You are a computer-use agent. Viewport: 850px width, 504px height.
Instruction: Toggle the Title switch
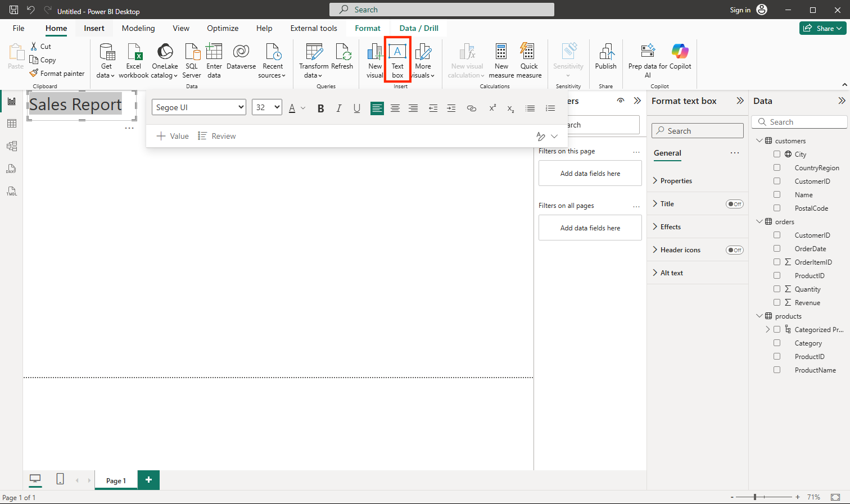(x=735, y=204)
